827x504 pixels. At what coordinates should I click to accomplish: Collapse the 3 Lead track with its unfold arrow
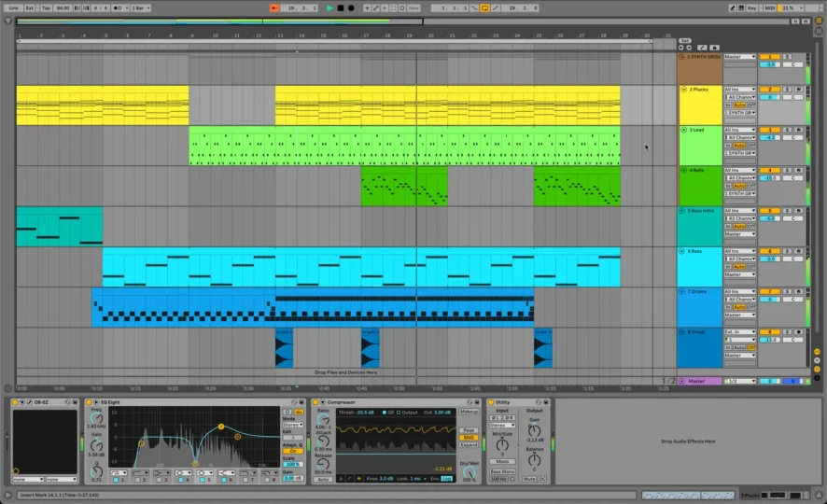[x=682, y=130]
